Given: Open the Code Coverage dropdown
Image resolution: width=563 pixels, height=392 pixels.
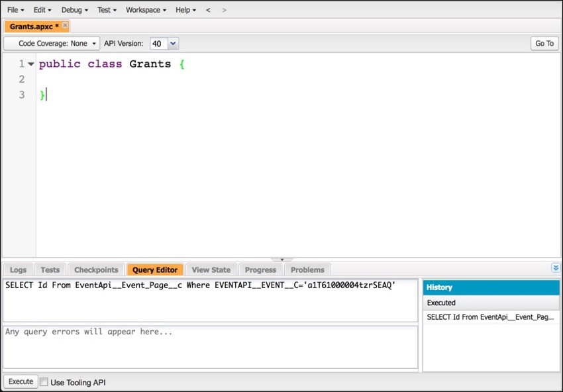Looking at the screenshot, I should (52, 44).
